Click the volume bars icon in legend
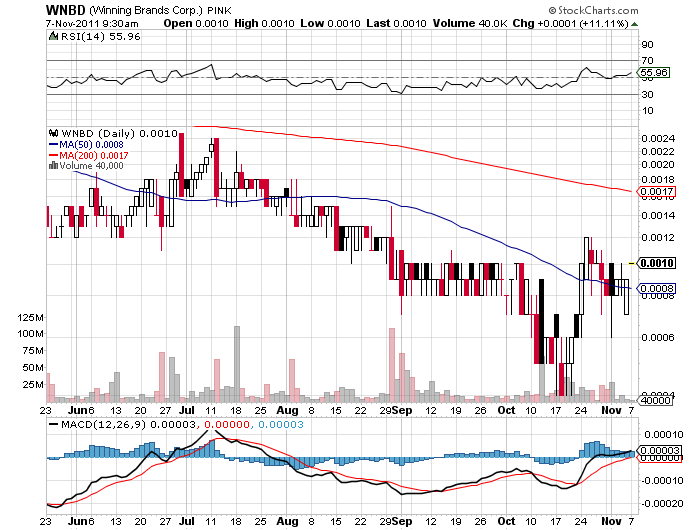The image size is (700, 530). (53, 166)
